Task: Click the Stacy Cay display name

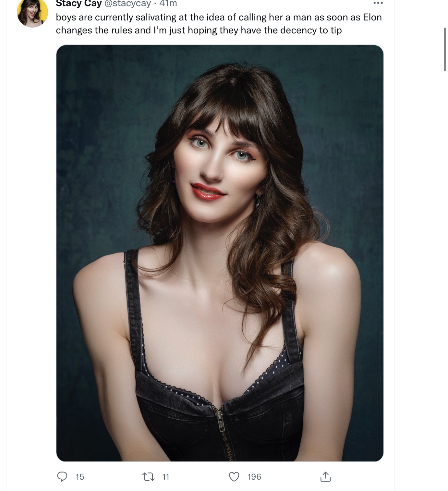Action: pos(79,4)
